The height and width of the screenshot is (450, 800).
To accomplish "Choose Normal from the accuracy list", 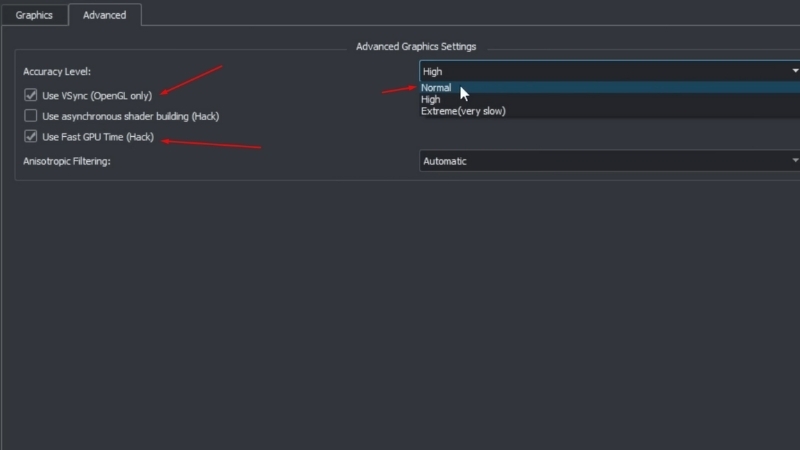I will tap(436, 88).
